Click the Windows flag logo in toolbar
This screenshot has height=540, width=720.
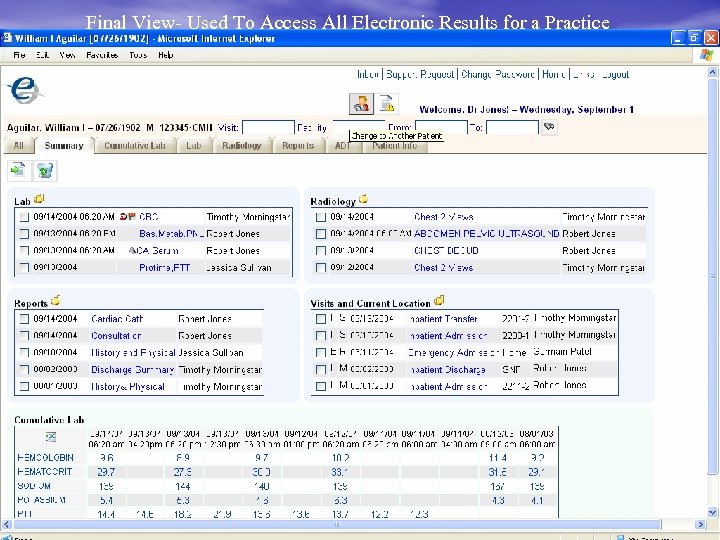point(706,55)
